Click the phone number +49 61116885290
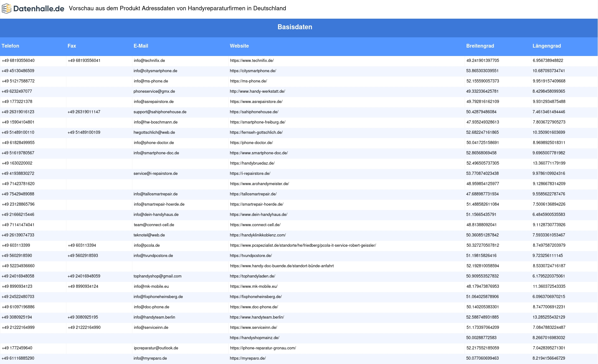This screenshot has height=364, width=598. tap(18, 358)
